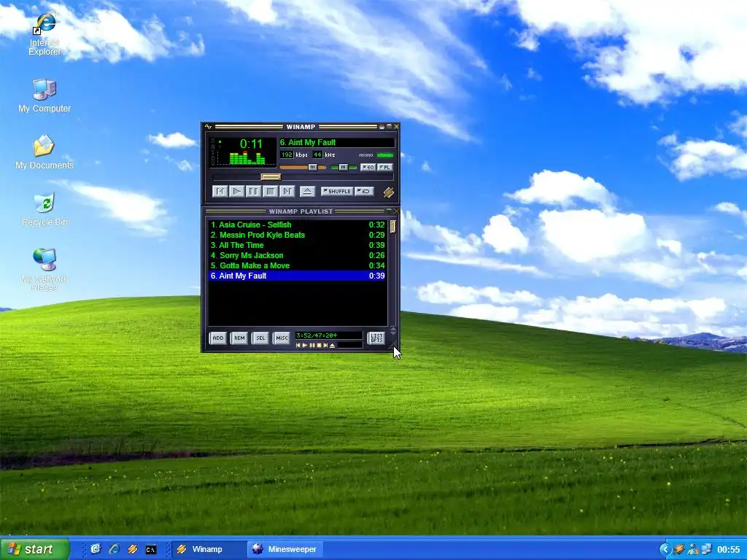Select '4. Sorry Ms Jackson' in playlist
Screen dimensions: 747x560
click(298, 255)
